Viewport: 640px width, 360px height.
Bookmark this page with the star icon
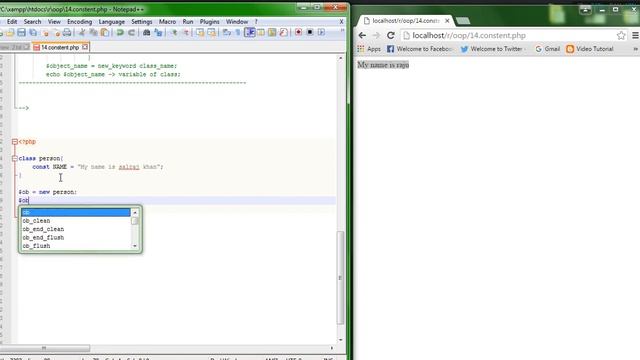(621, 36)
